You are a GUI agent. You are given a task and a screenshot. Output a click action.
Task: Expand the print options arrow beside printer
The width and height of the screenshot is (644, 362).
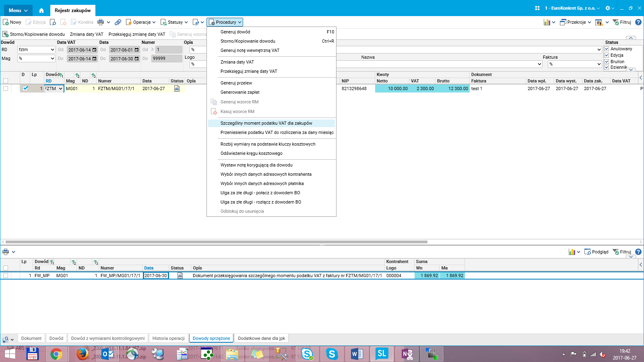tap(108, 22)
